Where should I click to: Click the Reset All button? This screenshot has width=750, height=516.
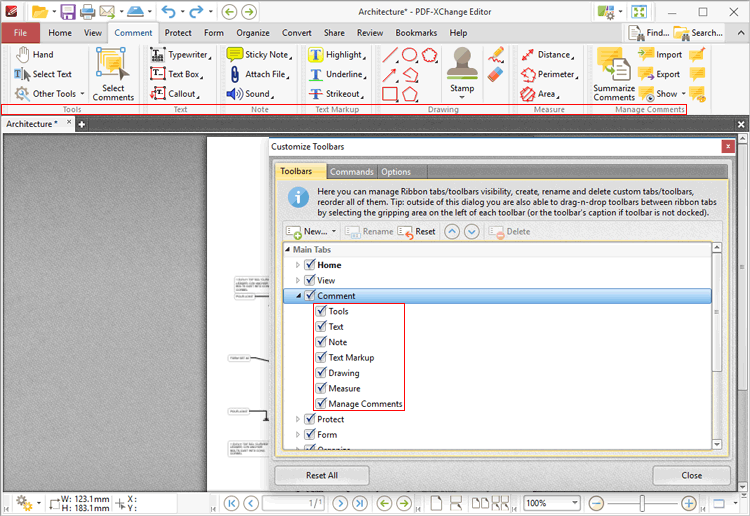321,475
